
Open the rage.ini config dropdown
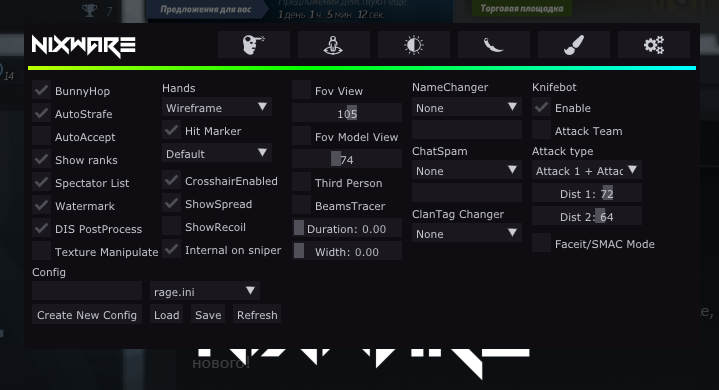point(205,291)
